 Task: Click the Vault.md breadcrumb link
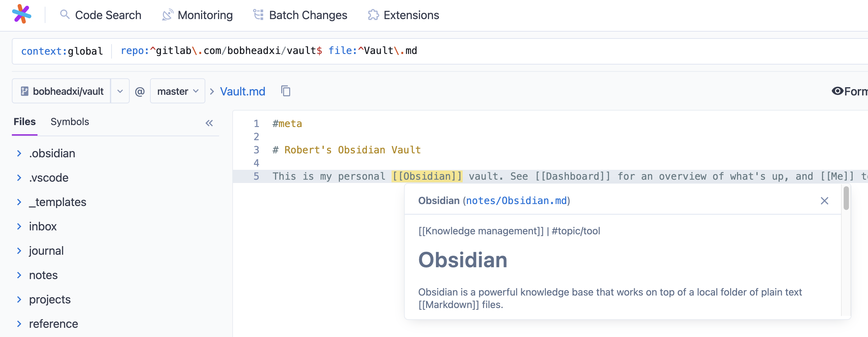pos(243,92)
